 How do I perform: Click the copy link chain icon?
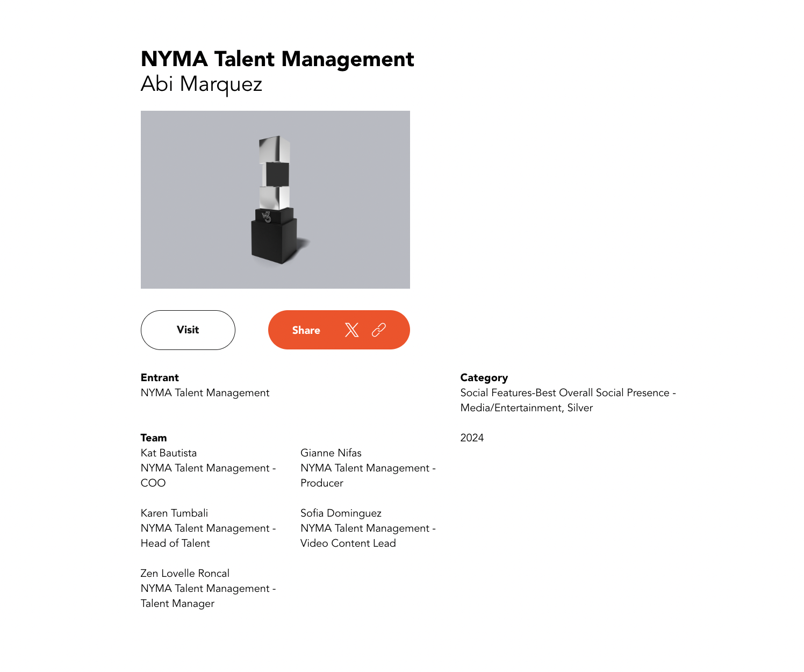pos(379,330)
